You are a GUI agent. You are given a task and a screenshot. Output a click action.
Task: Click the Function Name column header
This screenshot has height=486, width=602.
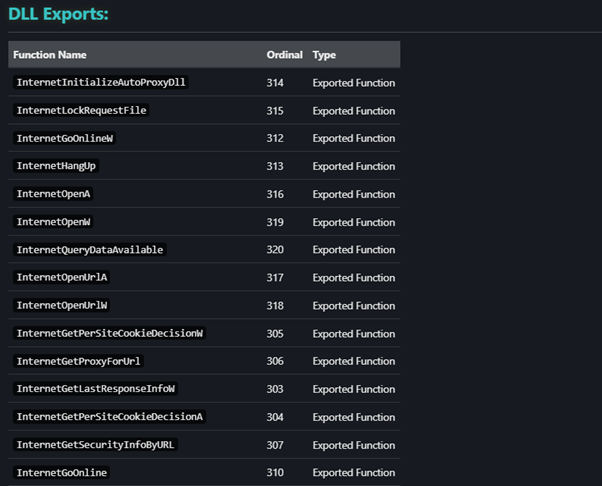click(x=50, y=55)
